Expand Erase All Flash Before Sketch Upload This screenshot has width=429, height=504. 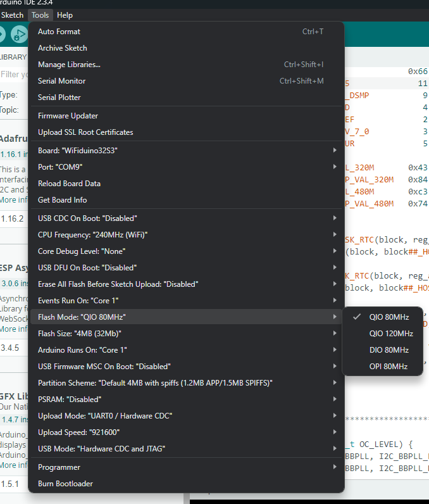tap(186, 284)
